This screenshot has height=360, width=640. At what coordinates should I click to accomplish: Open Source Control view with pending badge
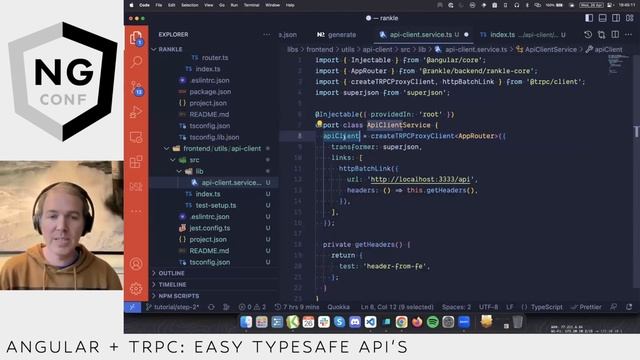coord(136,87)
